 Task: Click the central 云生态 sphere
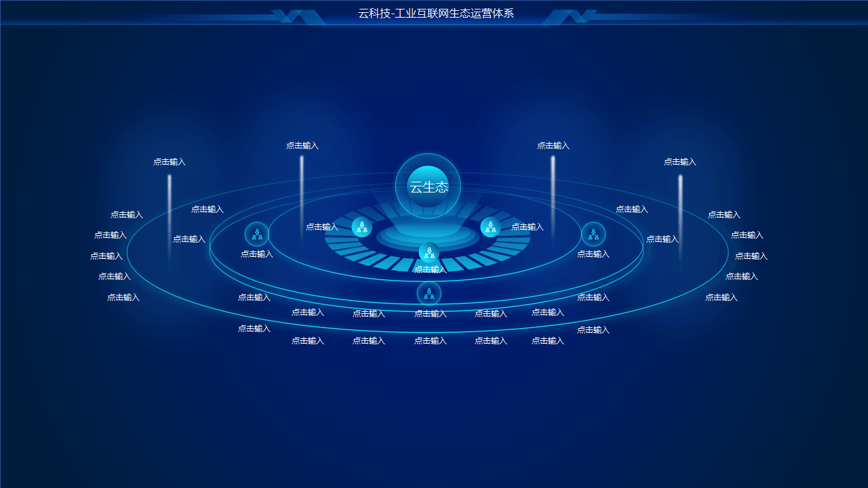click(428, 186)
